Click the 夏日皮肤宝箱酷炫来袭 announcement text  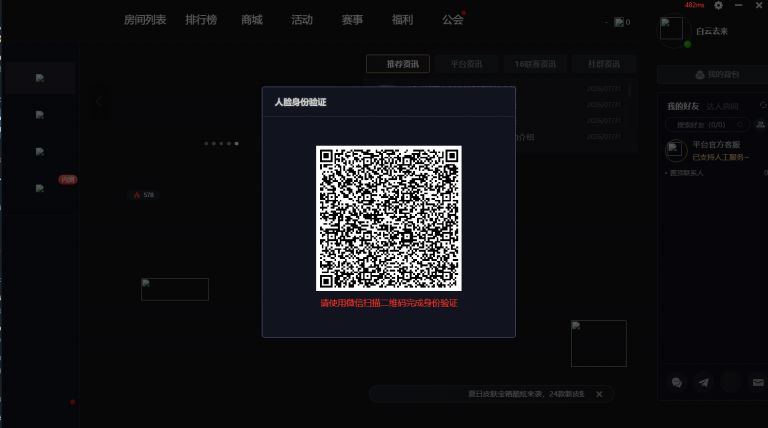(x=526, y=394)
